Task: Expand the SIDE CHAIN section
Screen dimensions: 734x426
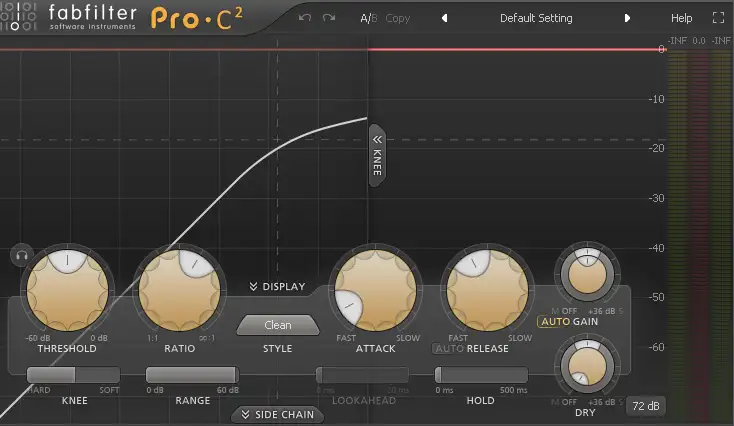Action: point(277,414)
